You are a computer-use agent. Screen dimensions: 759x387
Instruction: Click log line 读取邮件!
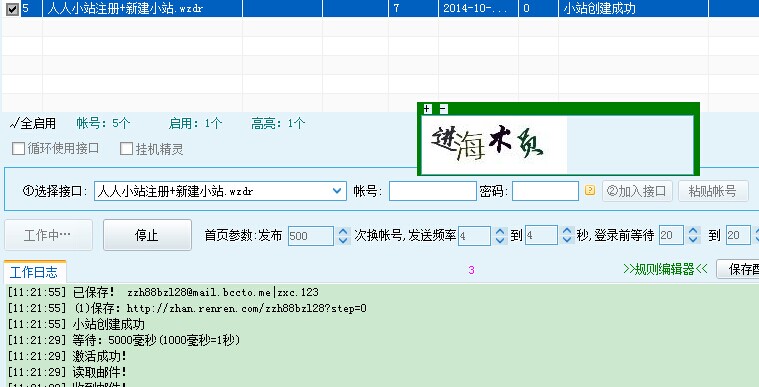point(67,372)
